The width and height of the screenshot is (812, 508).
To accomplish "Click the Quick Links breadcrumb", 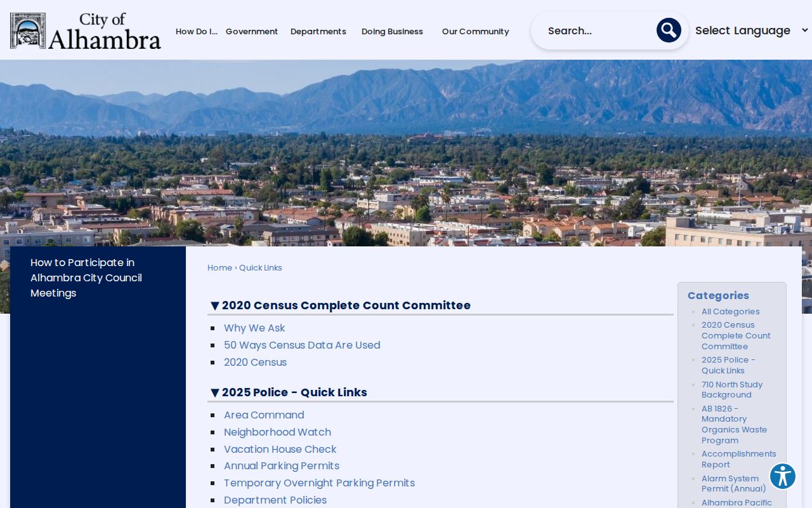I will [261, 268].
